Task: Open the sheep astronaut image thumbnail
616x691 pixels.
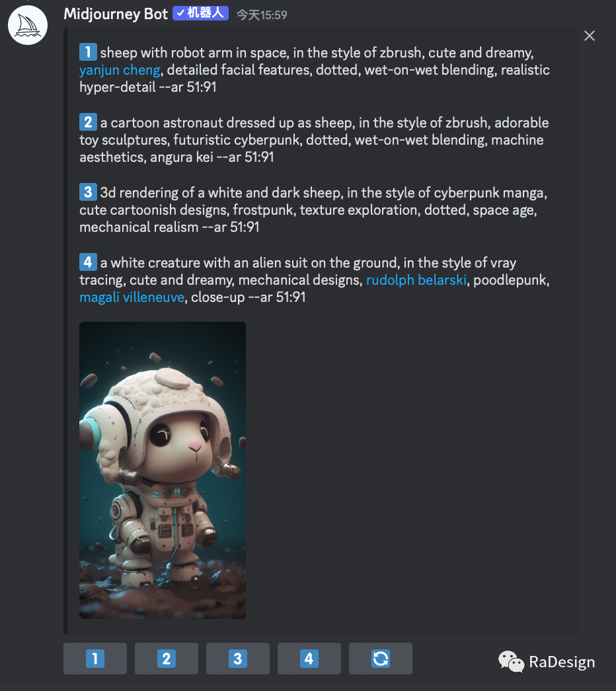Action: click(163, 470)
